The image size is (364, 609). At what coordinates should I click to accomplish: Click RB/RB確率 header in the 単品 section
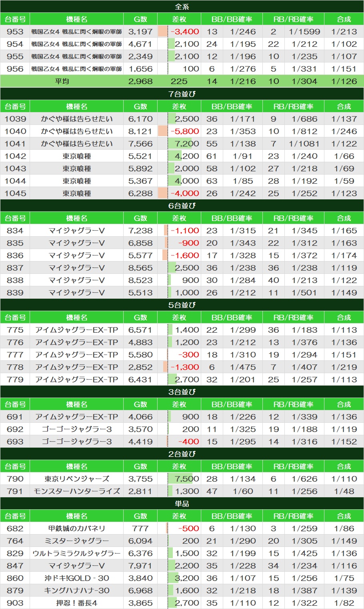click(294, 516)
